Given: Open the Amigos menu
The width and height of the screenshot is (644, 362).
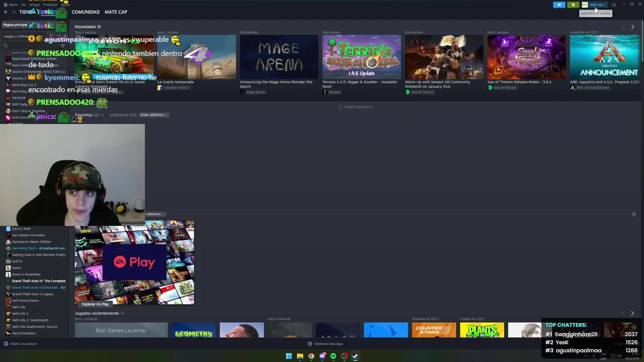Looking at the screenshot, I should coord(35,5).
